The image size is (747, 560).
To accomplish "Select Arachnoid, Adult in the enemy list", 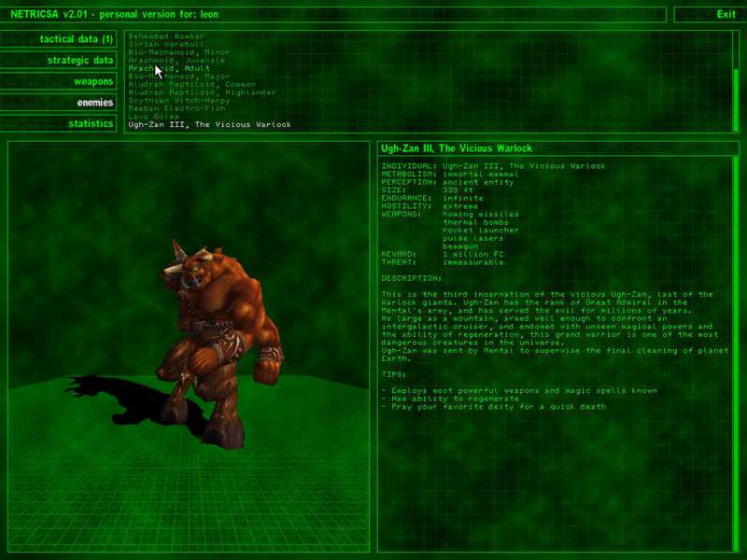I will [169, 68].
